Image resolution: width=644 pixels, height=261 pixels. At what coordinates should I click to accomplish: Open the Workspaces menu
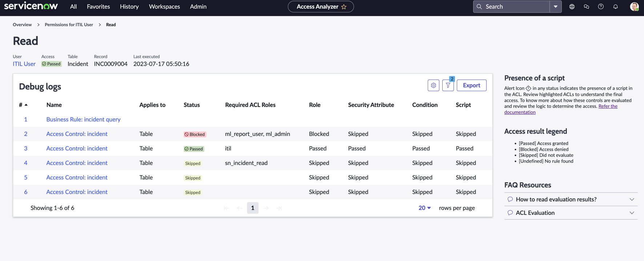click(164, 7)
